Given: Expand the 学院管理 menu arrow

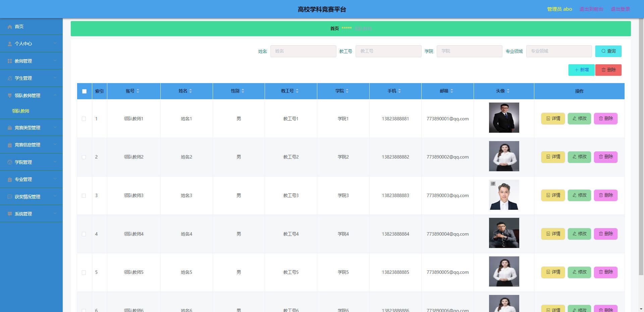Looking at the screenshot, I should click(55, 162).
